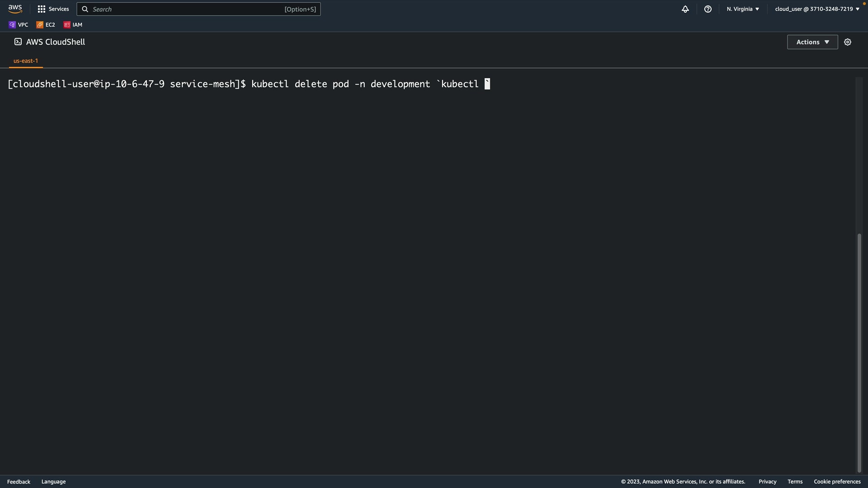Click the terminal vertical scrollbar
The height and width of the screenshot is (488, 868).
coord(859,352)
